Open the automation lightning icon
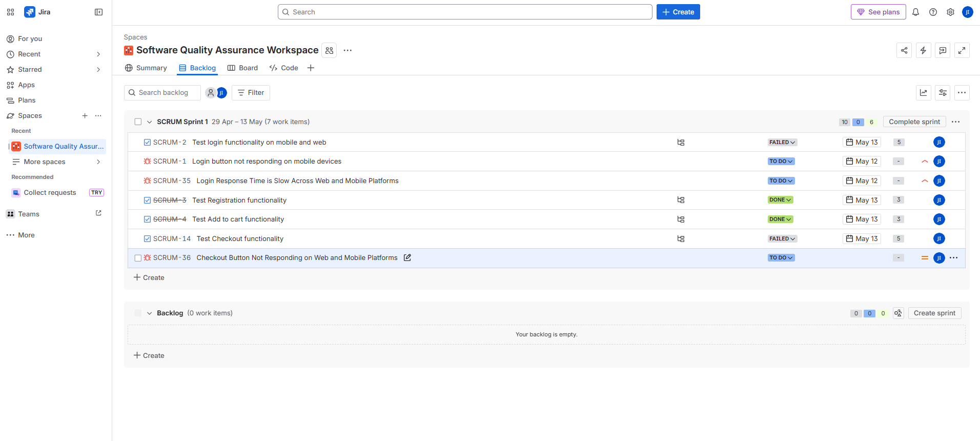The height and width of the screenshot is (441, 980). (x=923, y=50)
